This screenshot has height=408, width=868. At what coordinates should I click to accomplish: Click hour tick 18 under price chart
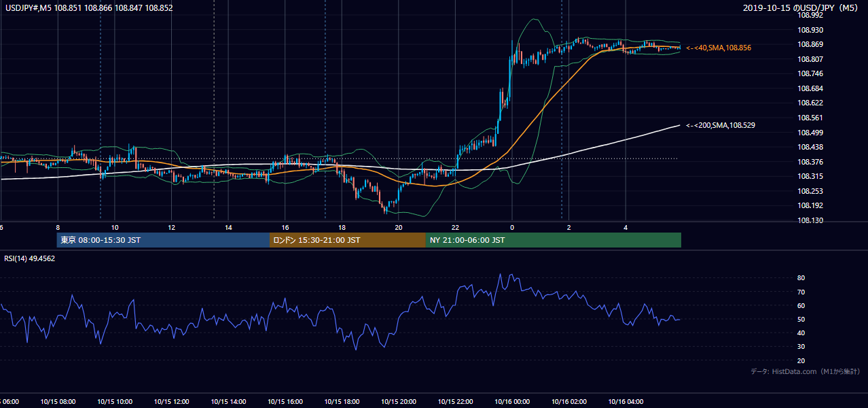click(x=342, y=228)
